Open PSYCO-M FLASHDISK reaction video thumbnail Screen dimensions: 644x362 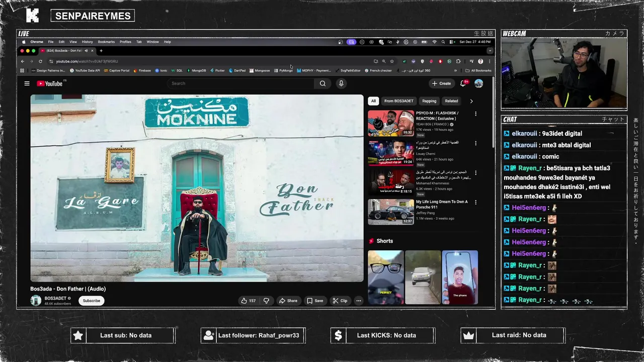point(391,123)
